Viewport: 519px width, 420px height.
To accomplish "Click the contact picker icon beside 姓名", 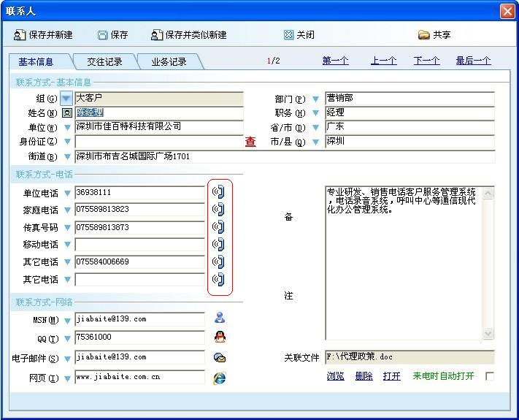I will (x=67, y=113).
